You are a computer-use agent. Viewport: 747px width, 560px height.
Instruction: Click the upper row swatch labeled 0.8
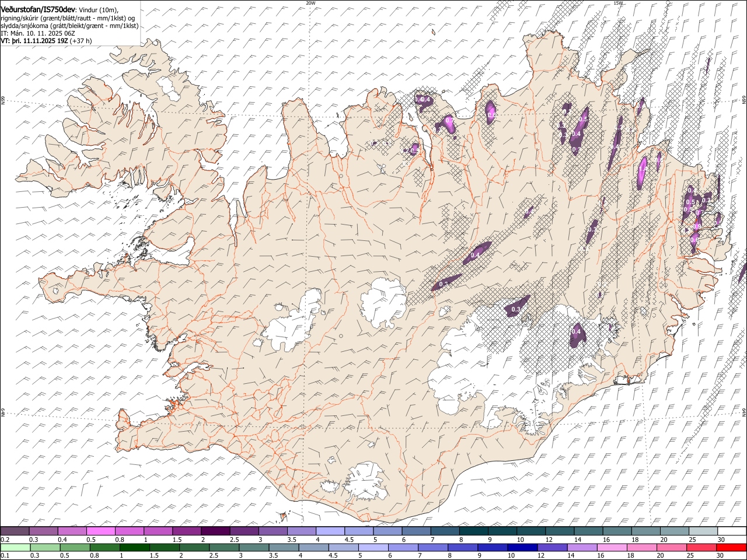coord(129,531)
